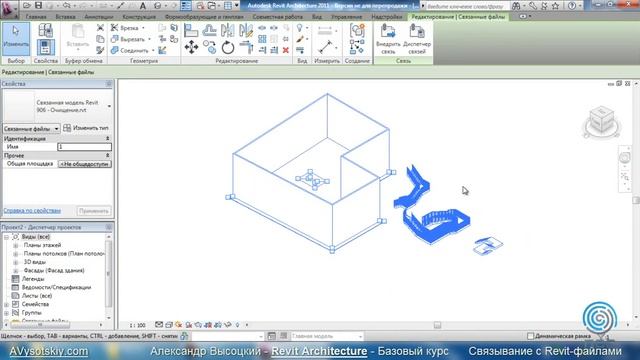Open the Вставка ribbon tab

click(x=65, y=17)
